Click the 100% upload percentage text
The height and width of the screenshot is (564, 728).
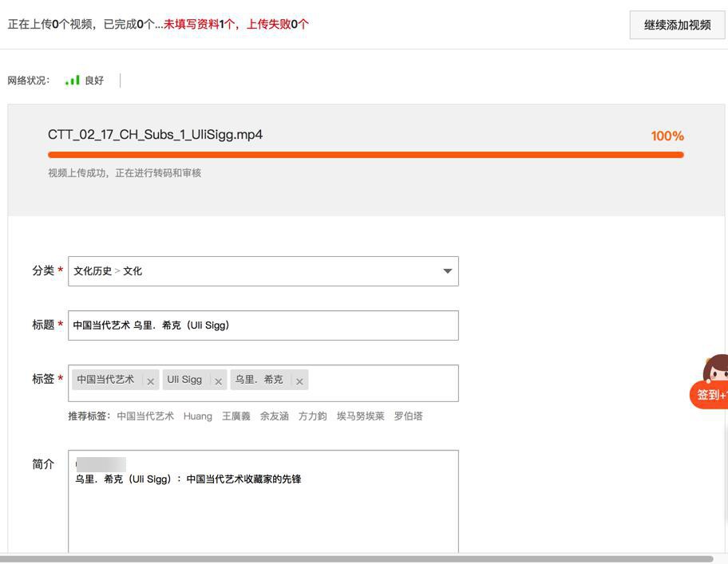pyautogui.click(x=667, y=136)
